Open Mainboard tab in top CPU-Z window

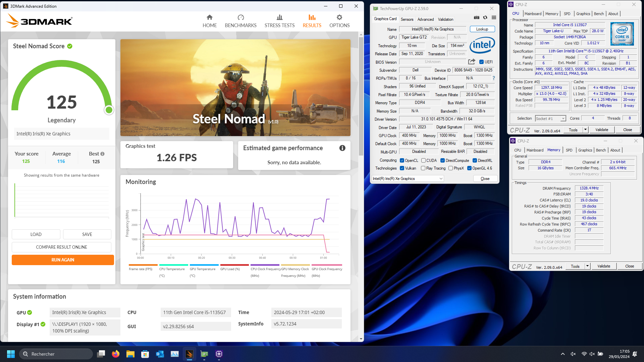(533, 14)
